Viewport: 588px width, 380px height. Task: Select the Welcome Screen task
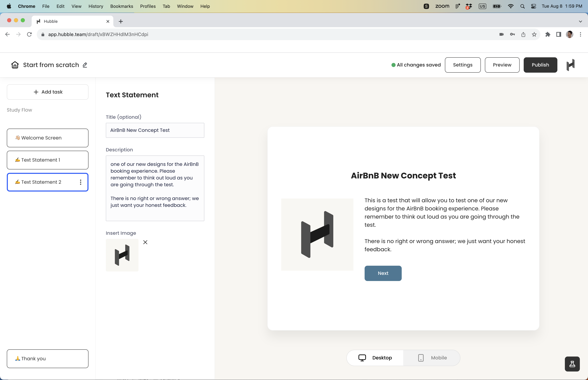tap(48, 138)
